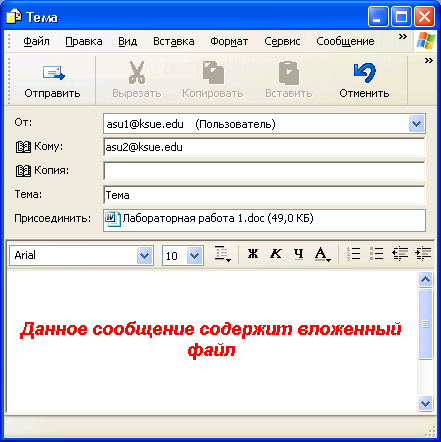Expand hidden menu bar items chevron
This screenshot has height=442, width=441.
coord(403,36)
